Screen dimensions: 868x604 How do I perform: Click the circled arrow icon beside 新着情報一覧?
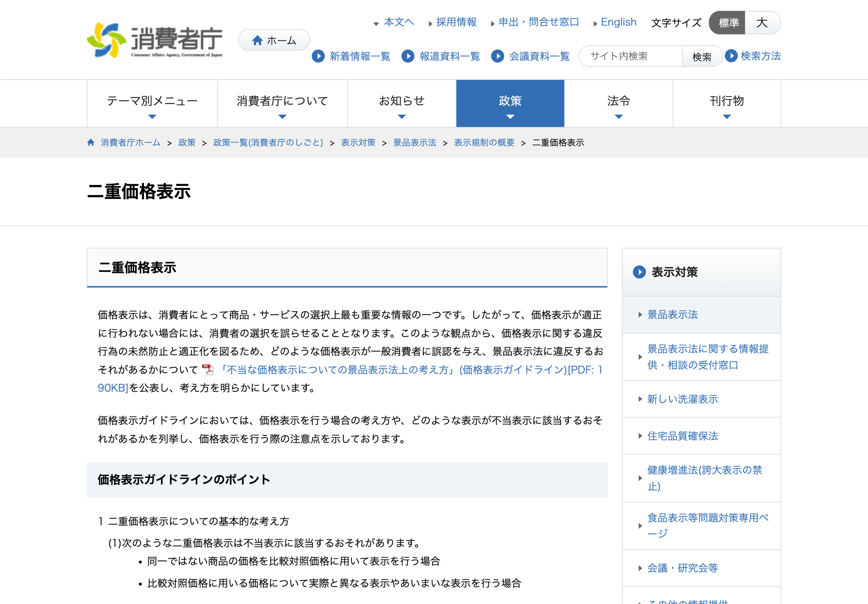(x=318, y=56)
